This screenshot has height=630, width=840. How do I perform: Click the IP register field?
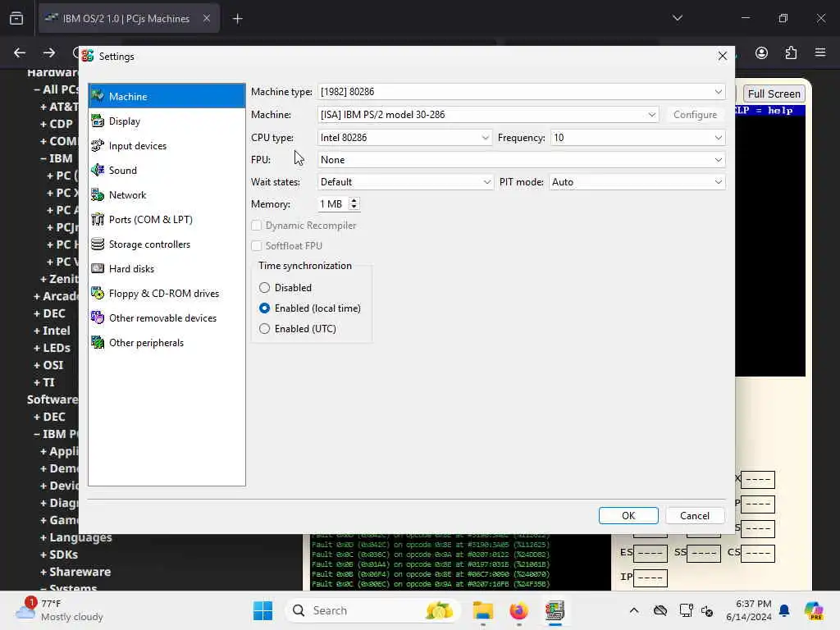pos(651,577)
